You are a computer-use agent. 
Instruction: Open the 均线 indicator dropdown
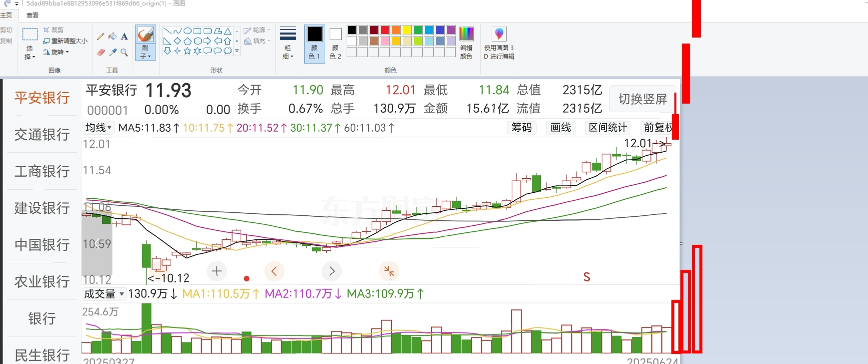tap(99, 128)
